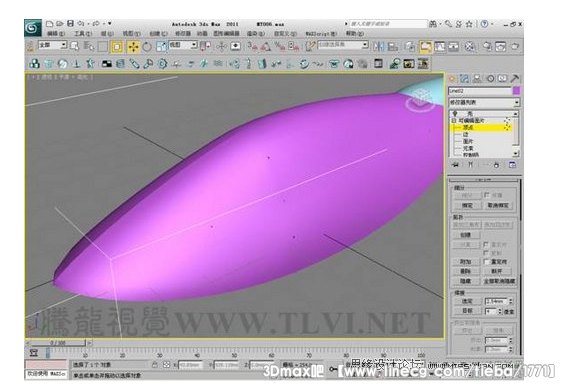The height and width of the screenshot is (388, 584).
Task: Open the Help menu
Action: pos(354,34)
